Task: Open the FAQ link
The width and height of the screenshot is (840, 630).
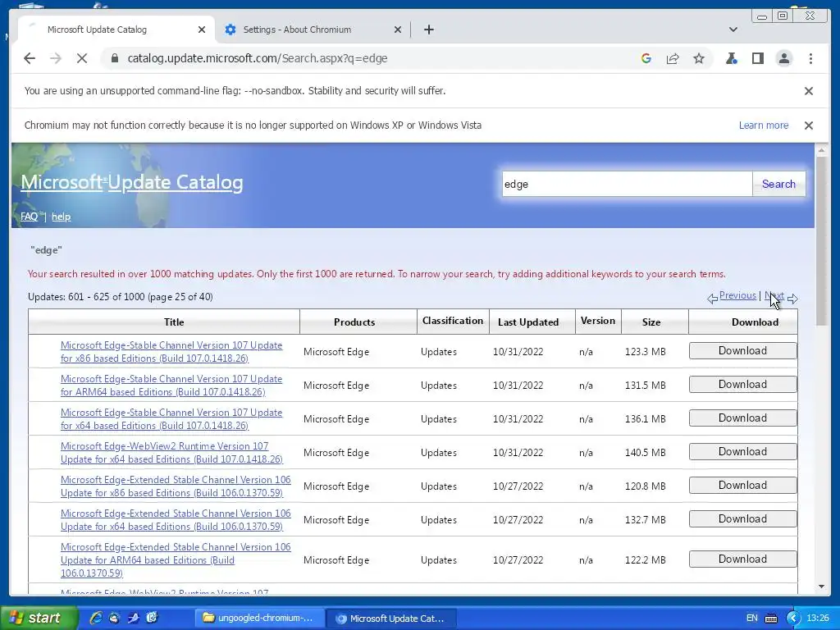Action: (29, 217)
